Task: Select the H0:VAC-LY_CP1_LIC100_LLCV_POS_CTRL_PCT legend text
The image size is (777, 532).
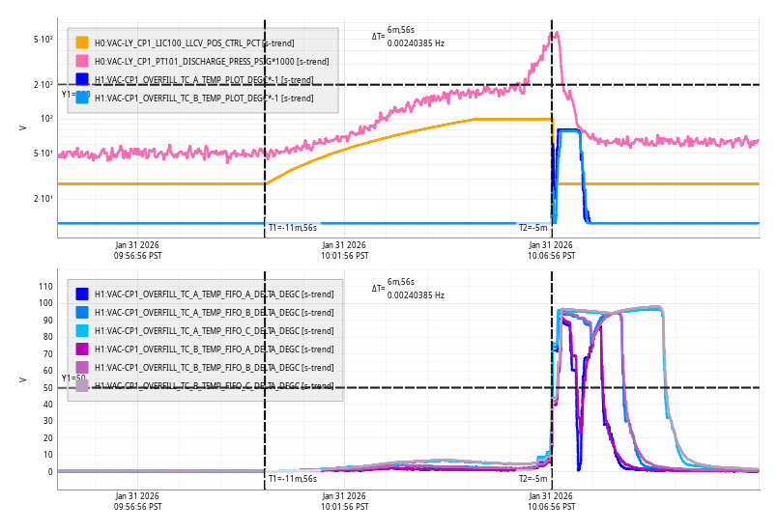Action: pos(194,42)
